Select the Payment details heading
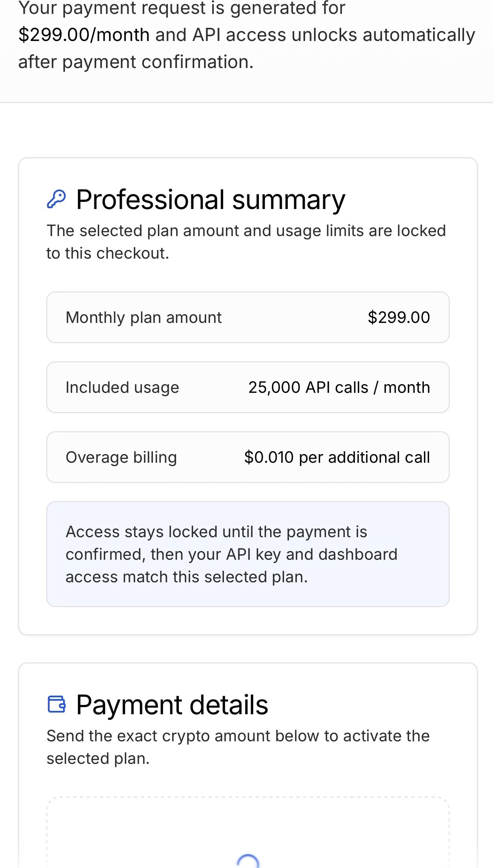493x868 pixels. pos(172,704)
